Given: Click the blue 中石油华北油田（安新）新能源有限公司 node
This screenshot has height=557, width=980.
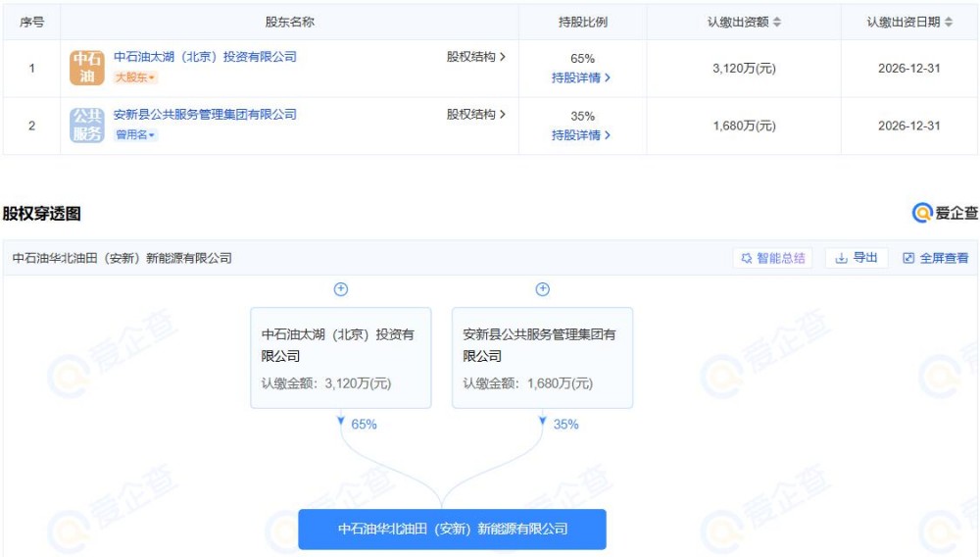Looking at the screenshot, I should point(452,529).
